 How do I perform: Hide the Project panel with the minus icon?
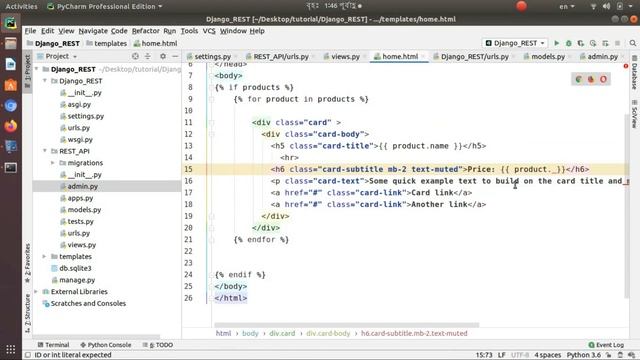[175, 56]
